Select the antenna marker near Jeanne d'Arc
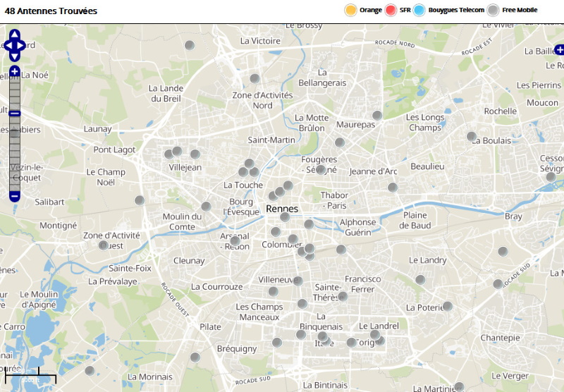Screen dimensions: 564x392 coord(393,187)
